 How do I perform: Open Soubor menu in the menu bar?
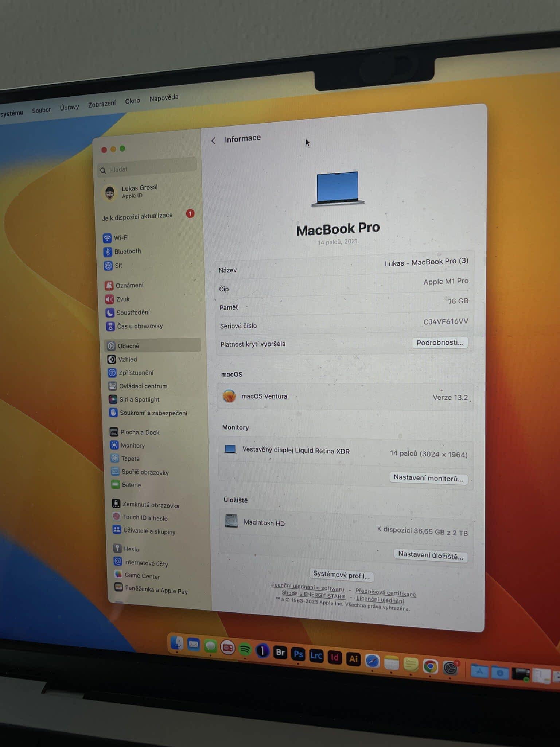point(41,110)
